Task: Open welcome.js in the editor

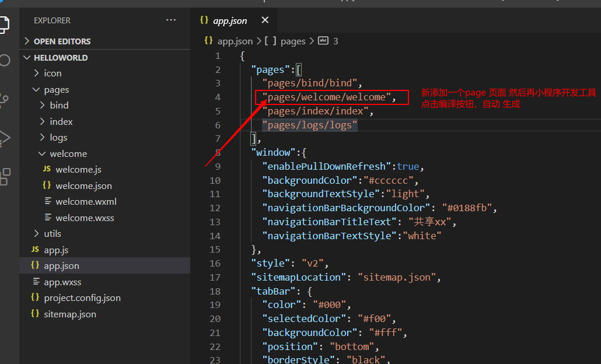Action: tap(78, 170)
